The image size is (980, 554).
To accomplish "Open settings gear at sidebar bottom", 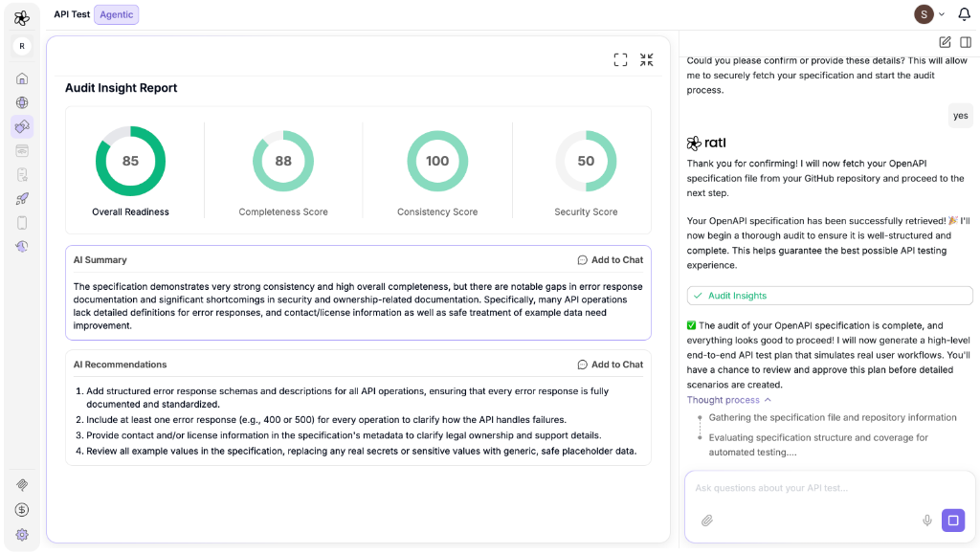I will [x=22, y=535].
